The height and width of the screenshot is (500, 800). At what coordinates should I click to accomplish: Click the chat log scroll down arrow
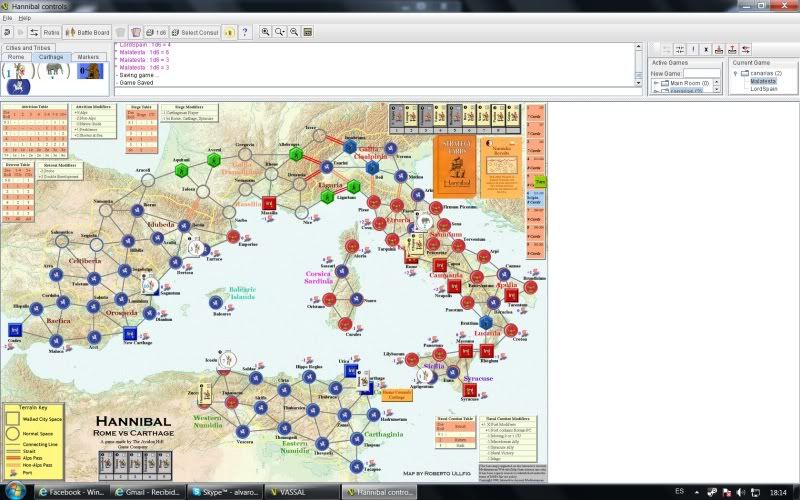(638, 83)
